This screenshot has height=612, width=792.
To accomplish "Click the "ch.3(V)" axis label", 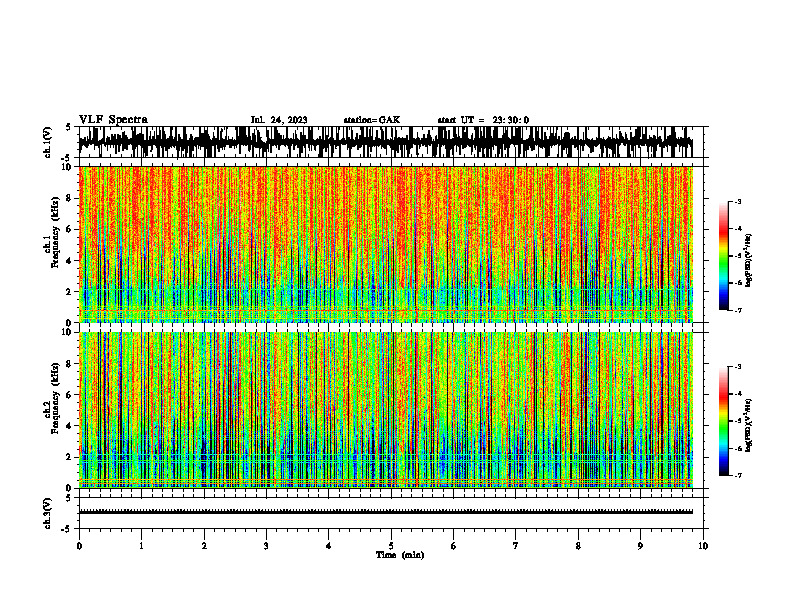I will coord(48,514).
